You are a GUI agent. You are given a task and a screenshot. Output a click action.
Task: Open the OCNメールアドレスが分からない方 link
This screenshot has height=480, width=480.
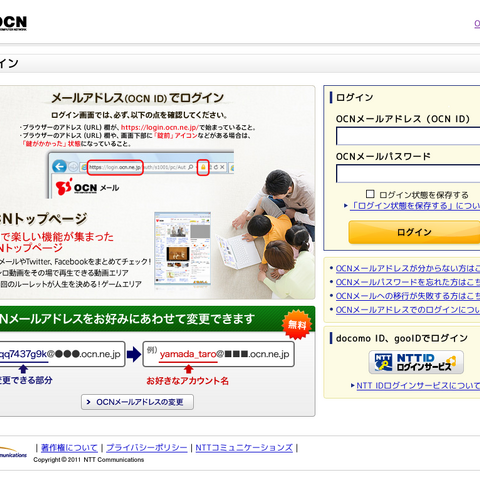[408, 269]
